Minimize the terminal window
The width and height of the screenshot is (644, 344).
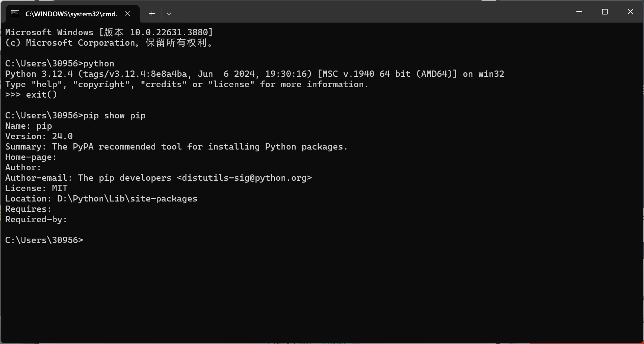579,12
